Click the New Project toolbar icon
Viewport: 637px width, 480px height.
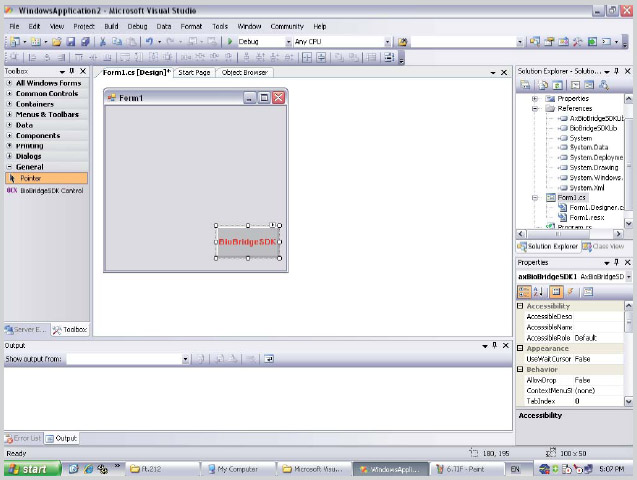coord(15,41)
